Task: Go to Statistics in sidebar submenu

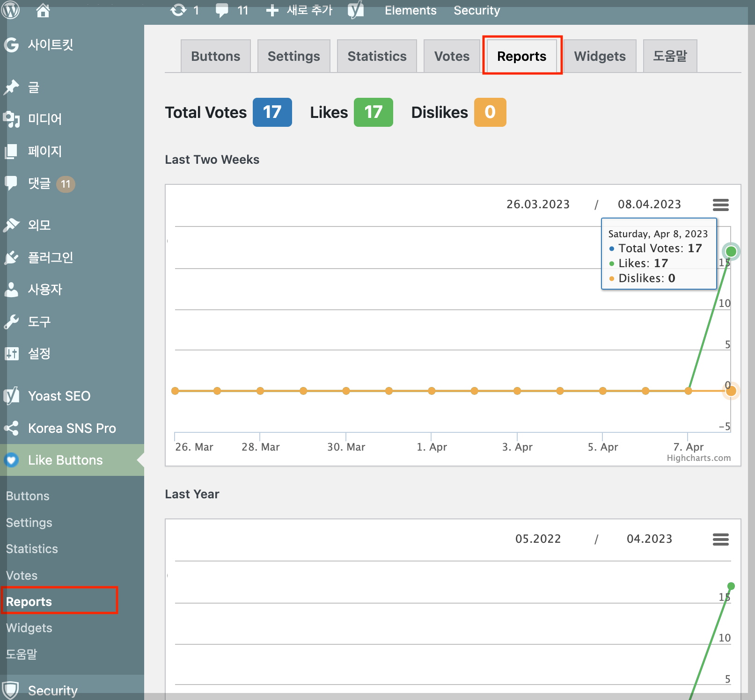Action: (32, 549)
